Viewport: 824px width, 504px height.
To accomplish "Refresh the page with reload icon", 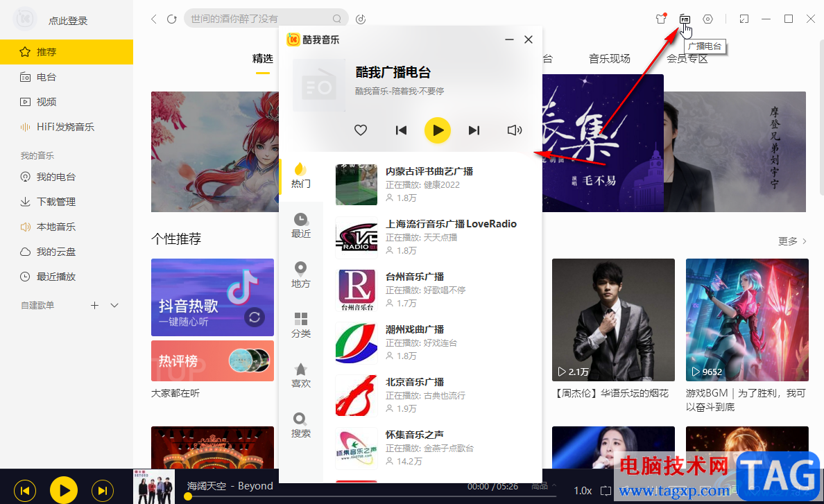I will pyautogui.click(x=172, y=19).
